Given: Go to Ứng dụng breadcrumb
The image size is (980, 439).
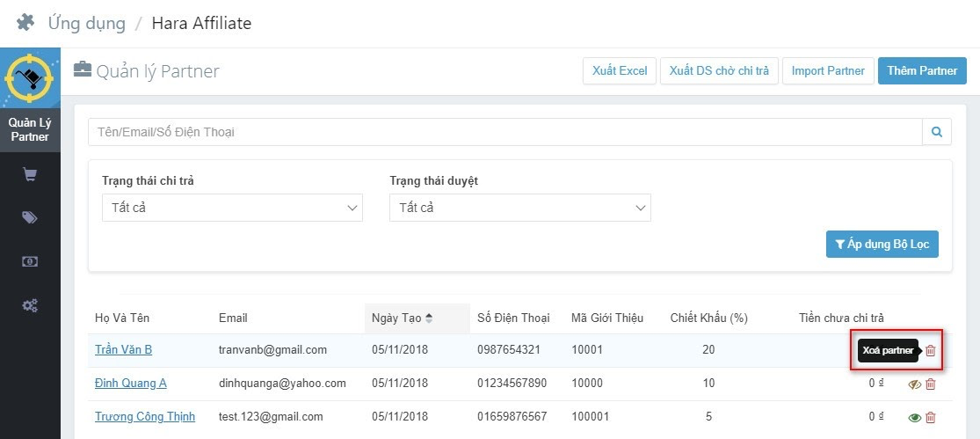Looking at the screenshot, I should [85, 23].
